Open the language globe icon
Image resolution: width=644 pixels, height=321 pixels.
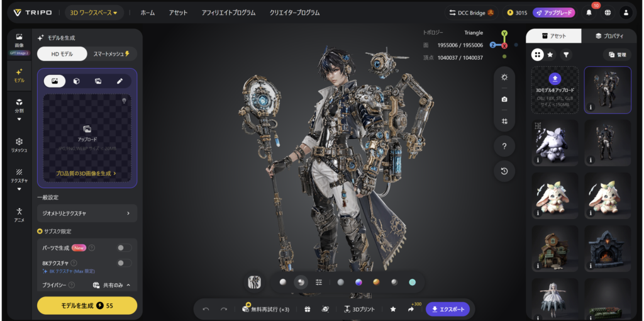pyautogui.click(x=608, y=13)
